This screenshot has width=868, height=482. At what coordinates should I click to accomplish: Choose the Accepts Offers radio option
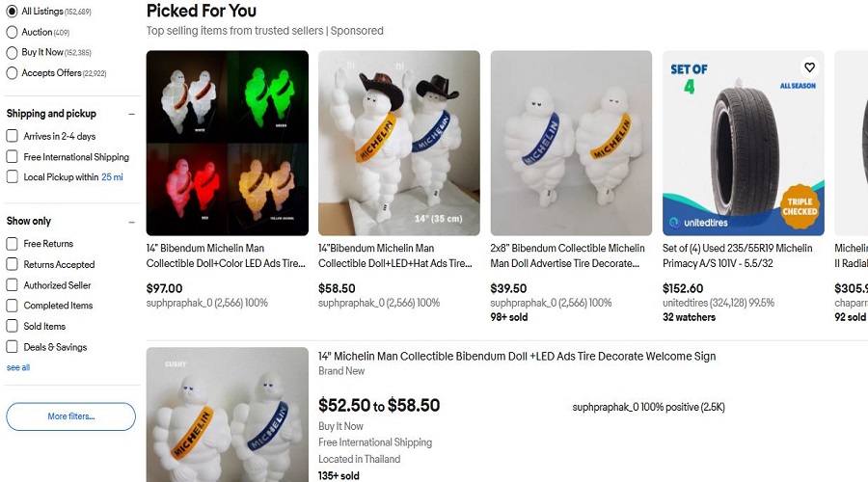(13, 73)
